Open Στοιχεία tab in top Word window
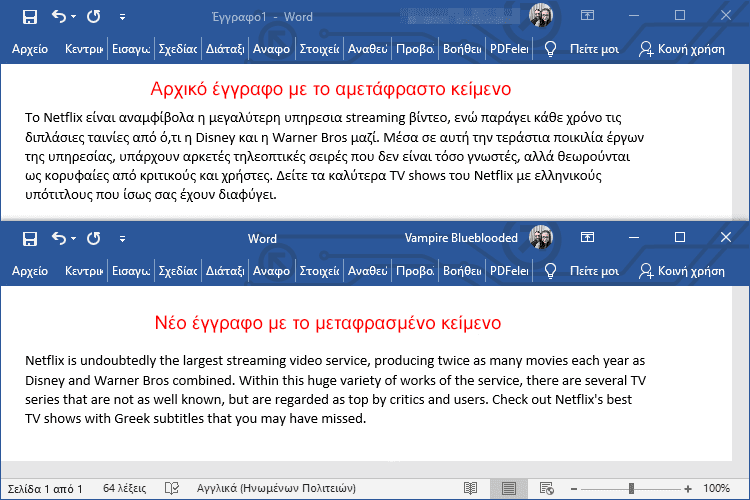 click(x=320, y=49)
